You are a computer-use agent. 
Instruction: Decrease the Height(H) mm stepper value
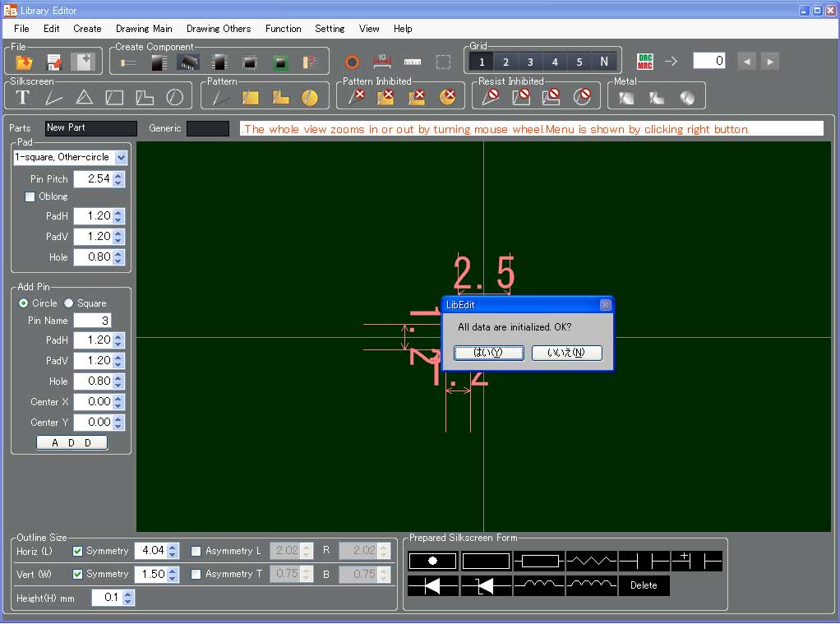tap(128, 603)
